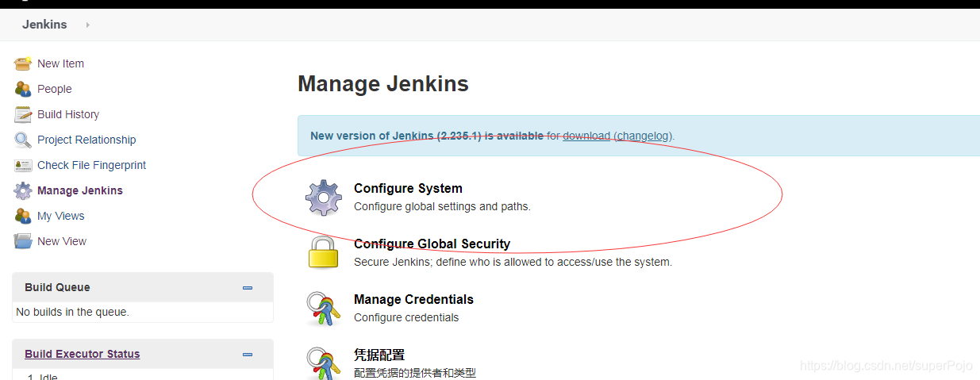Click the large Configure System gear icon
Image resolution: width=980 pixels, height=380 pixels.
(324, 198)
